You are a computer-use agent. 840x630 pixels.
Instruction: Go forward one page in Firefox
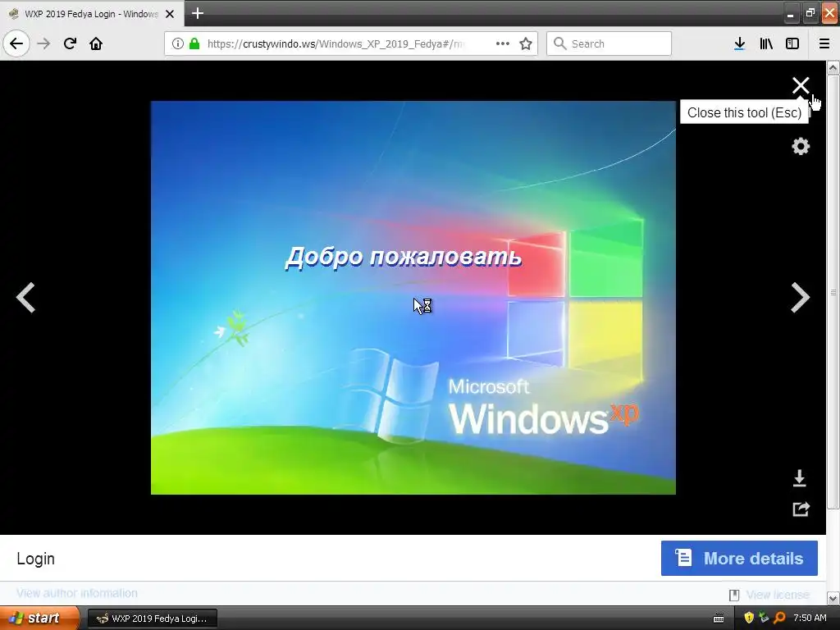coord(44,43)
